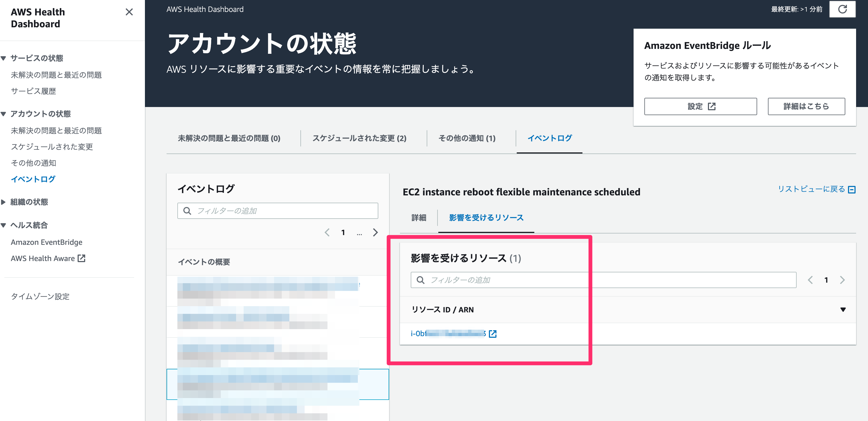868x421 pixels.
Task: Click the 詳細はこちら button
Action: pos(806,106)
